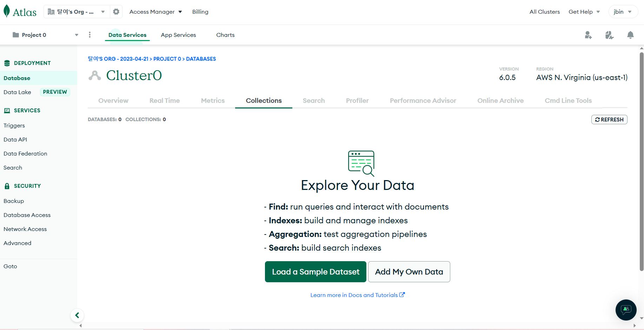
Task: Open Data Federation in the sidebar
Action: point(25,153)
